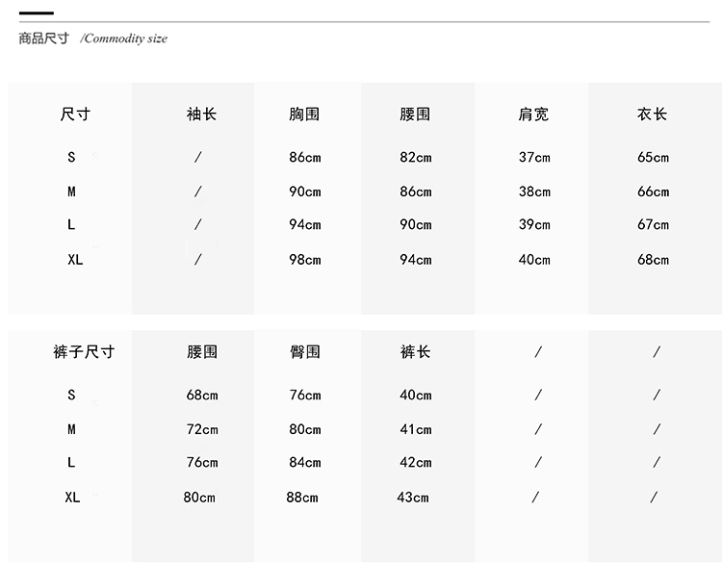Viewport: 722px width, 588px height.
Task: Select the 82cm waist value for size S
Action: tap(416, 158)
